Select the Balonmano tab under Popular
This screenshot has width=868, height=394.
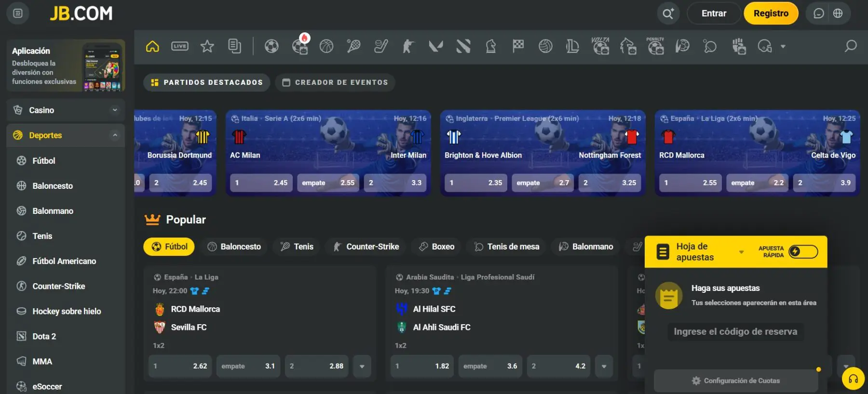(x=586, y=247)
